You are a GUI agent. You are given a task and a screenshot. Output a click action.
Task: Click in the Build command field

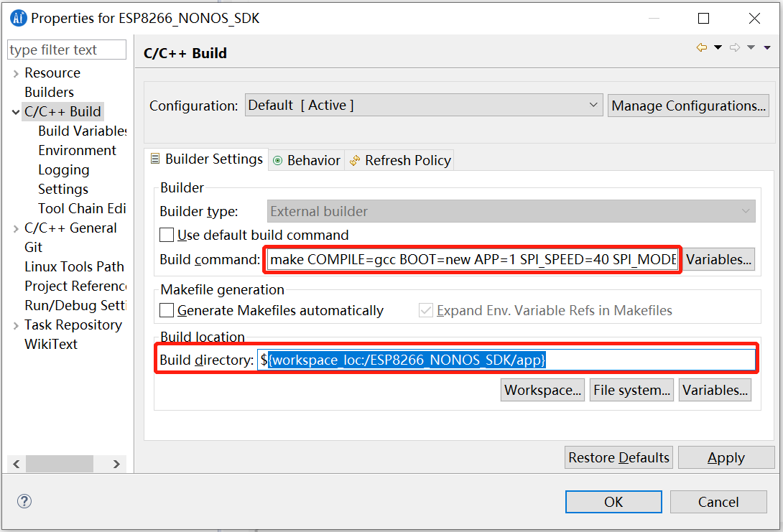click(472, 259)
